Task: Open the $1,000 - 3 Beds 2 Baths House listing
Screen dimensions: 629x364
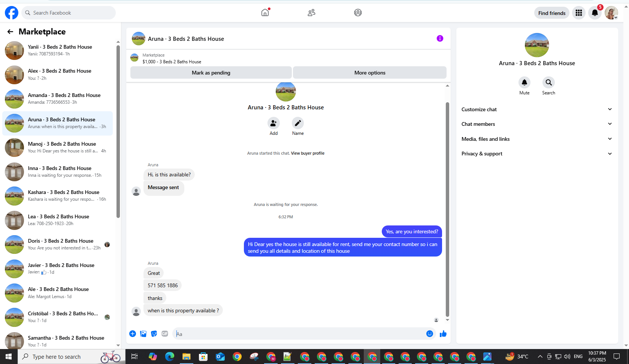Action: pos(172,62)
